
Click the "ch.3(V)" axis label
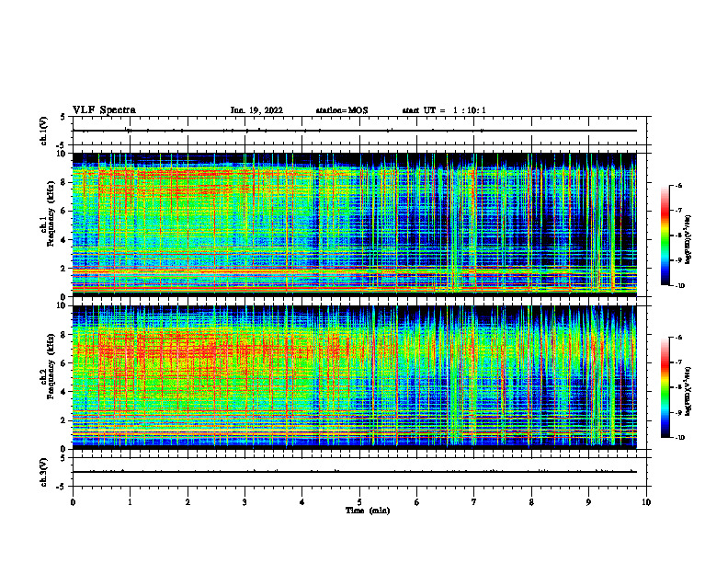pyautogui.click(x=44, y=473)
